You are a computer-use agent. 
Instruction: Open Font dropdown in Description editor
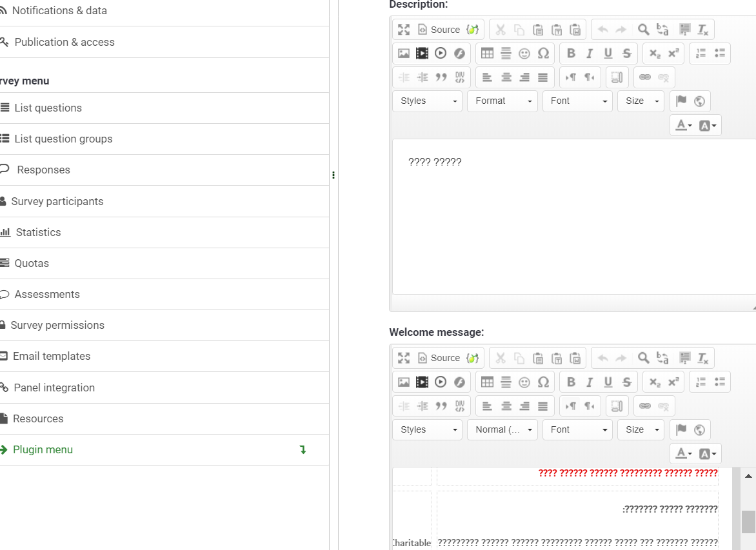pyautogui.click(x=577, y=101)
